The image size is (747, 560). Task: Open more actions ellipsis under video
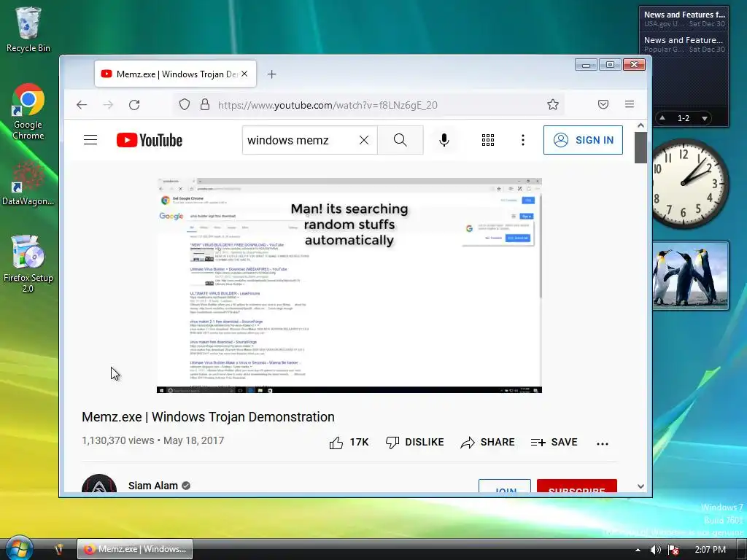[x=602, y=443]
